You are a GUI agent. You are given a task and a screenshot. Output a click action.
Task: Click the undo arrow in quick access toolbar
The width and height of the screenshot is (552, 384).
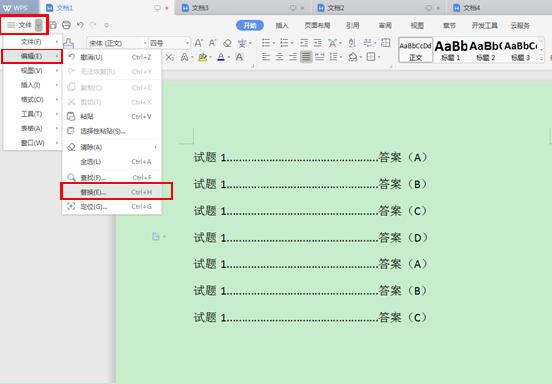pos(80,25)
